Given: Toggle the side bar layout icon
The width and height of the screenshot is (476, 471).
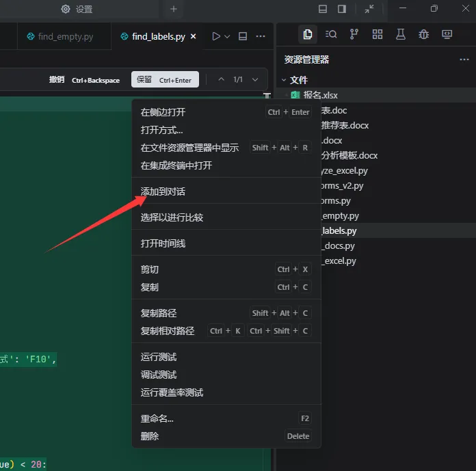Looking at the screenshot, I should coord(342,9).
